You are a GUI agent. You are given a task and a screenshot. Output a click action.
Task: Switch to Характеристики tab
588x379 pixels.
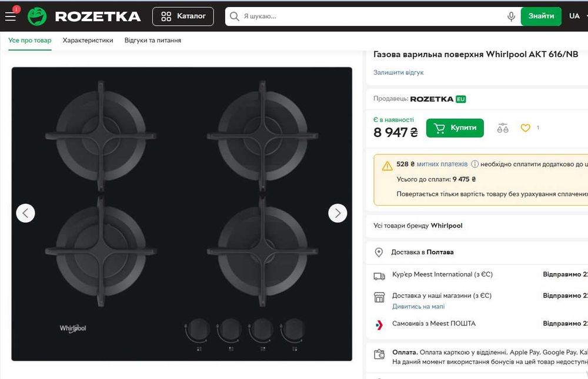pyautogui.click(x=88, y=41)
